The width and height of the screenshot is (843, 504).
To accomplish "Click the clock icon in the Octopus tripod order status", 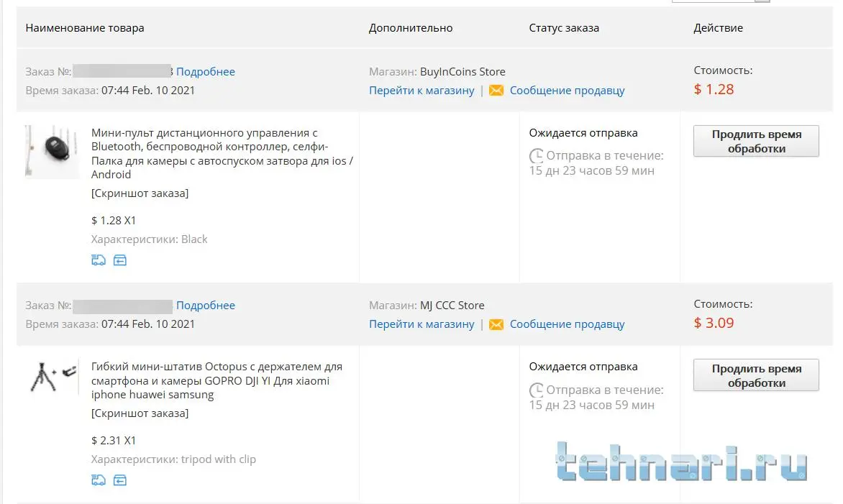I will [x=537, y=390].
